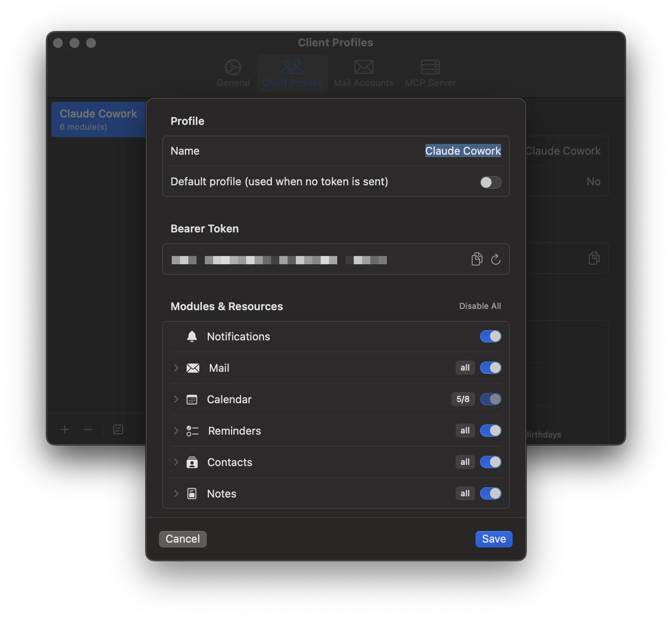Click the Notifications bell icon
This screenshot has height=622, width=672.
point(192,336)
